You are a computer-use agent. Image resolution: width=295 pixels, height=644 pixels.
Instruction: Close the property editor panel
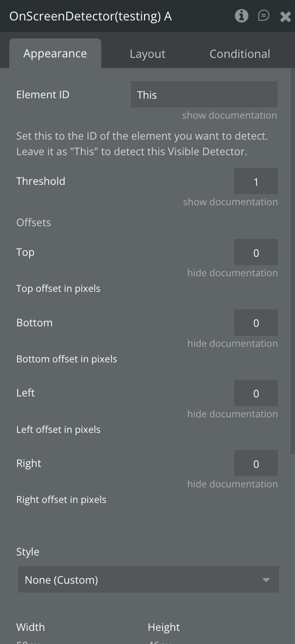285,17
